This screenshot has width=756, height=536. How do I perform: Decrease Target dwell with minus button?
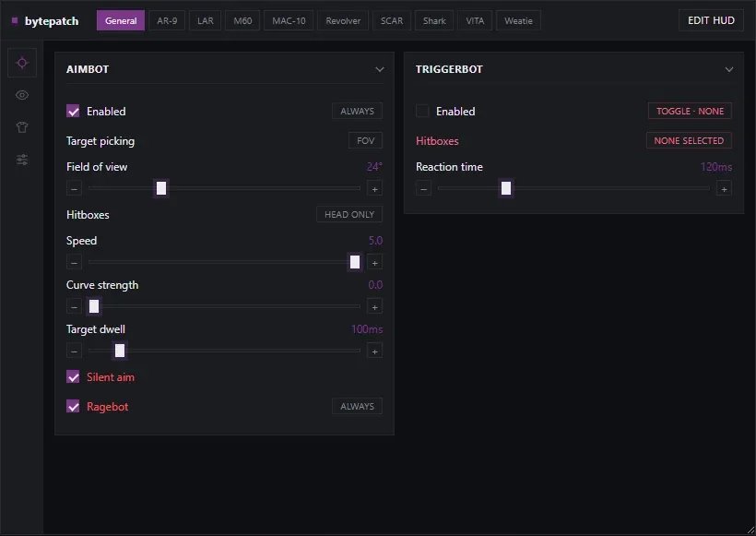point(74,351)
